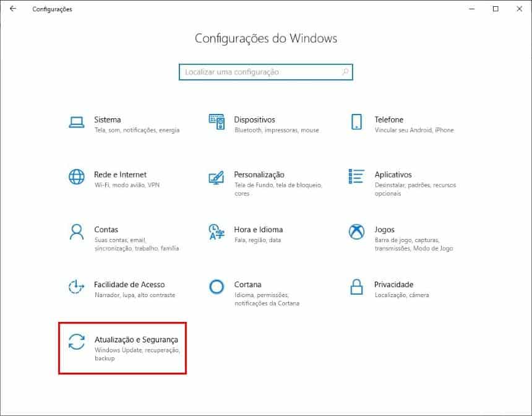The image size is (532, 416).
Task: Click 'Narrador, lupa, alto contraste' description
Action: click(x=135, y=295)
